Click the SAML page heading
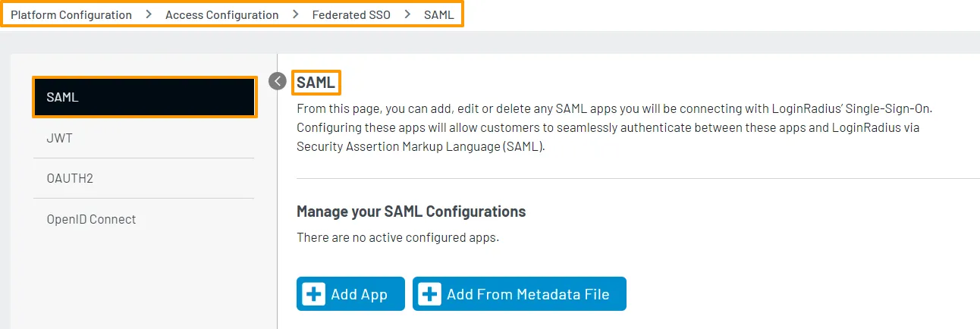The width and height of the screenshot is (980, 329). click(316, 83)
